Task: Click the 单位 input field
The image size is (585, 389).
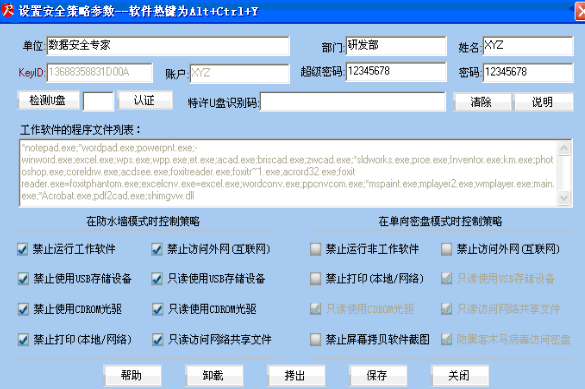Action: tap(168, 46)
